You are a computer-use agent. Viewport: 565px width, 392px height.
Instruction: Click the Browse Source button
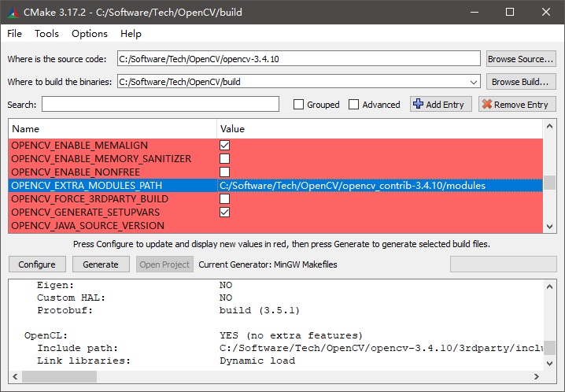tap(521, 59)
